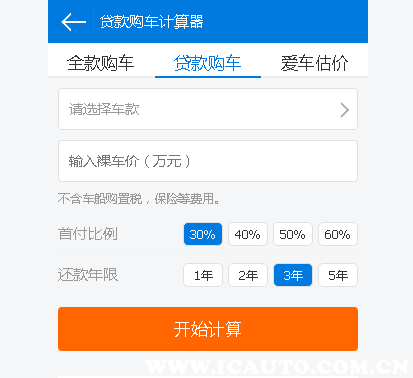
Task: Select 1年 repayment term
Action: (x=203, y=275)
